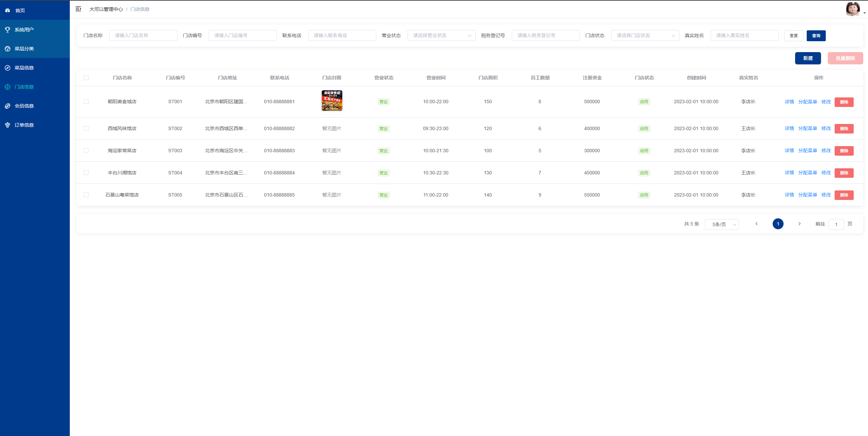Click the 查询 search button
This screenshot has height=436, width=868.
816,36
